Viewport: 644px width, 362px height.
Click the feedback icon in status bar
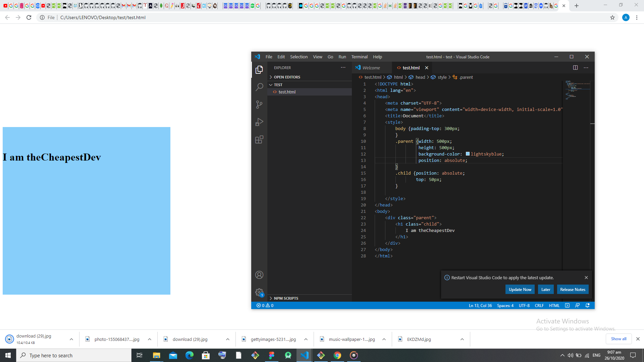[x=577, y=305]
